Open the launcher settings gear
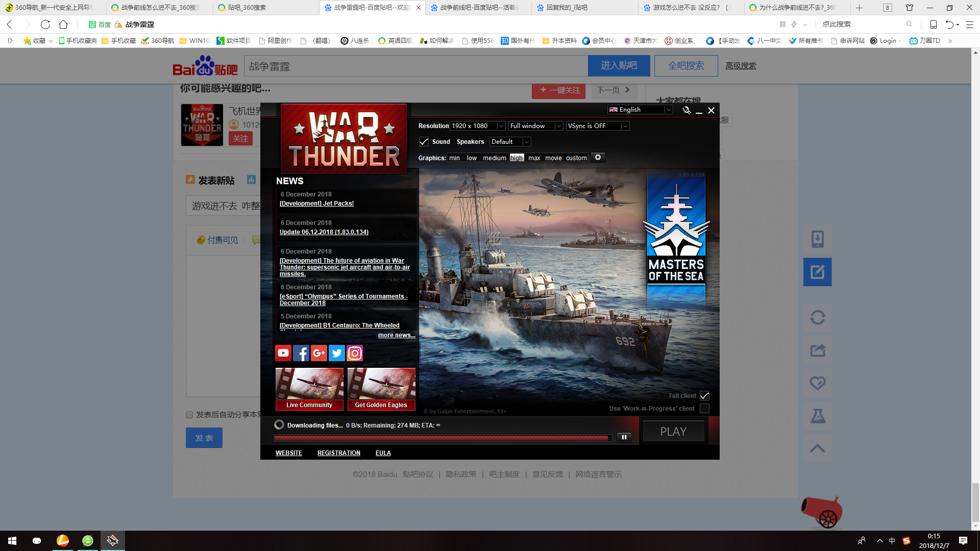 598,158
